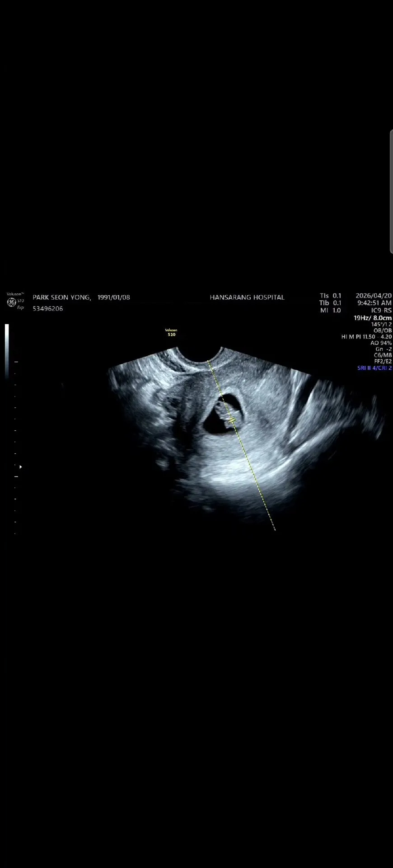Click the birth date 1991/01/08
Image resolution: width=393 pixels, height=868 pixels.
point(114,297)
